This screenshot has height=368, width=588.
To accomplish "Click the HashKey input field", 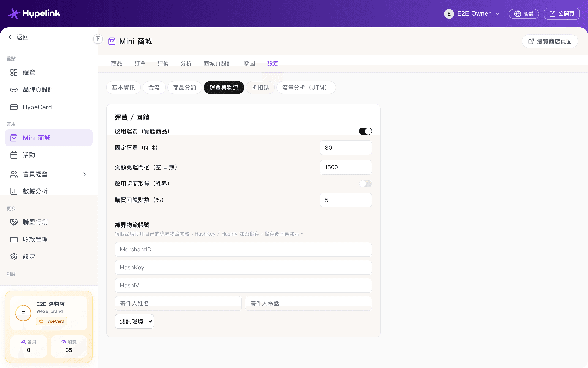I will [243, 267].
